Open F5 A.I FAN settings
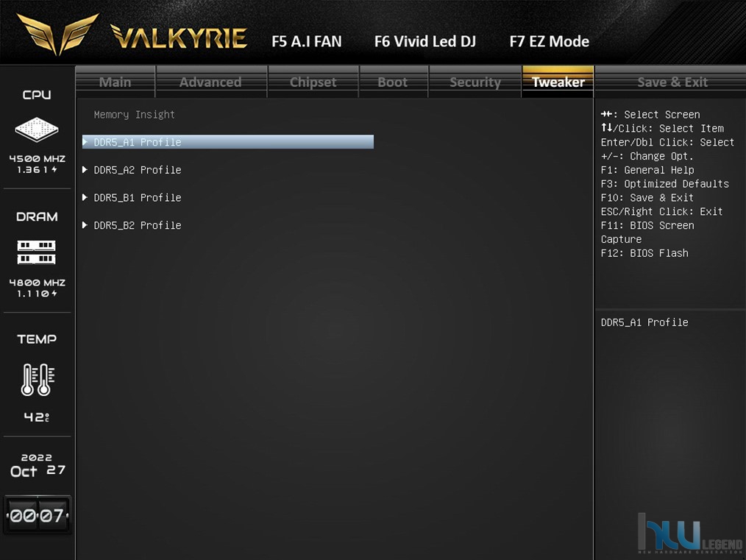Image resolution: width=746 pixels, height=560 pixels. pos(307,42)
